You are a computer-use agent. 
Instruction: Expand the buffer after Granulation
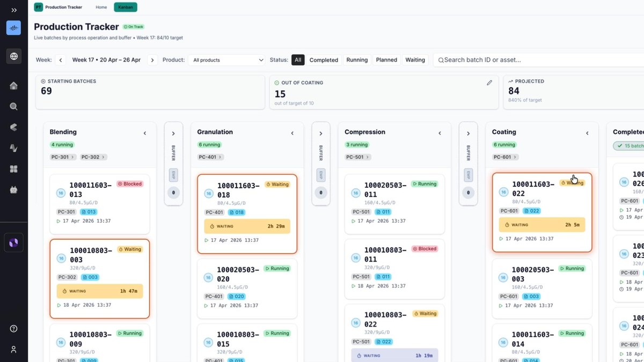[x=321, y=134]
